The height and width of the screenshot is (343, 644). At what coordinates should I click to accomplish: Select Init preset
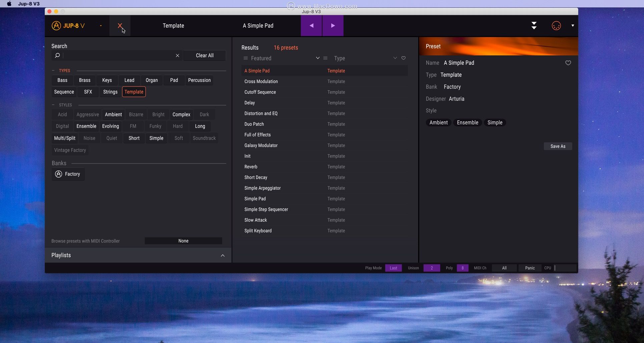click(x=324, y=156)
